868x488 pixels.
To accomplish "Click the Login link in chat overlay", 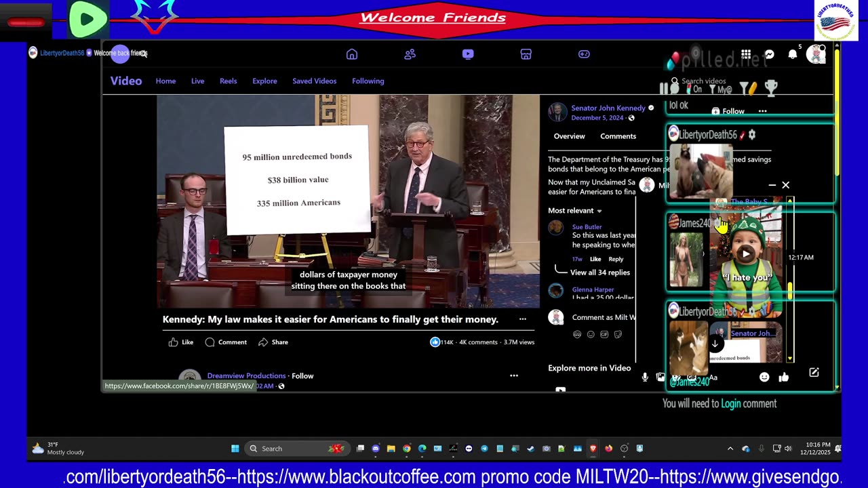I will [x=731, y=404].
